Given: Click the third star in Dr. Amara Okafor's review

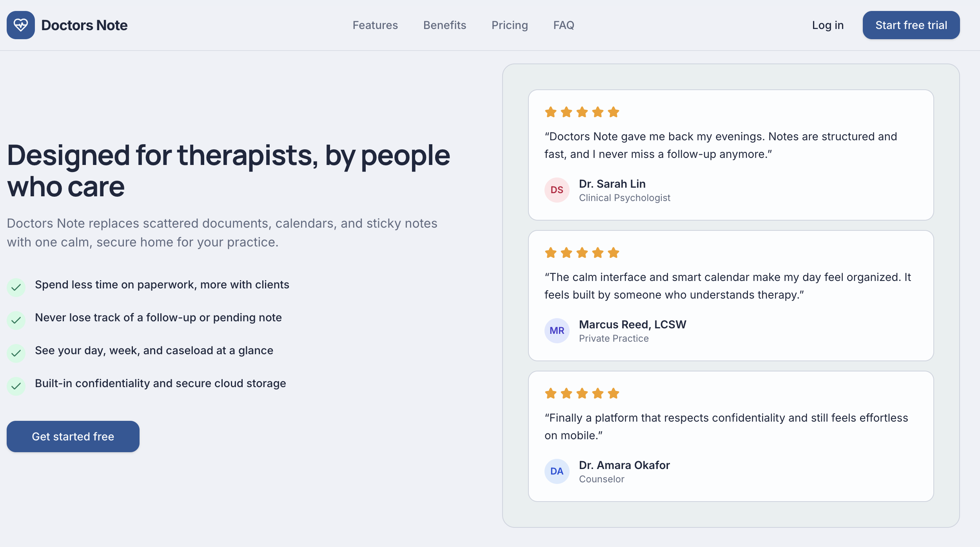Looking at the screenshot, I should coord(582,393).
